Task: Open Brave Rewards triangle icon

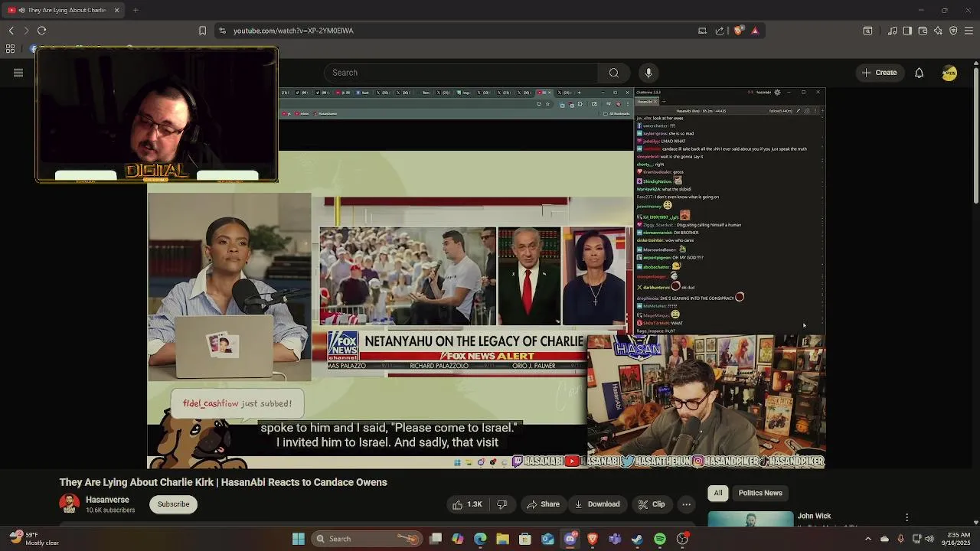Action: pos(755,31)
